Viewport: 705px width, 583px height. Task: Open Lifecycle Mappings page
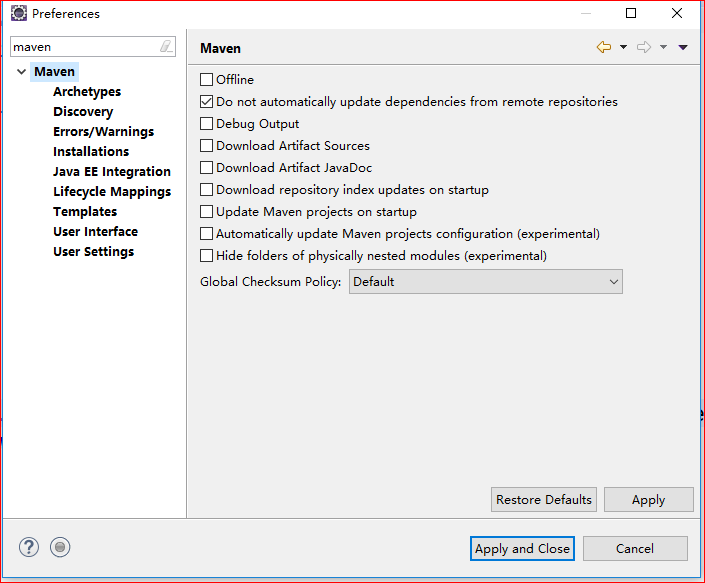pyautogui.click(x=112, y=191)
